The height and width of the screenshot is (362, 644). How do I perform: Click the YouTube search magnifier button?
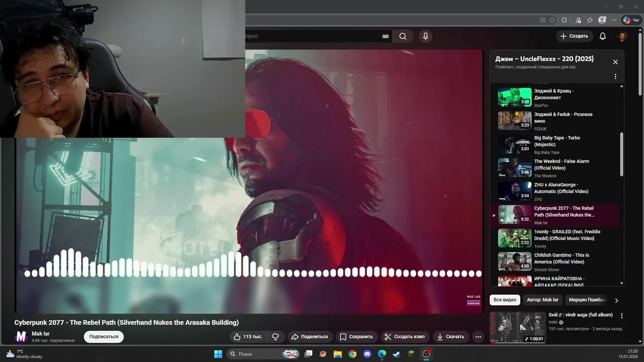403,36
